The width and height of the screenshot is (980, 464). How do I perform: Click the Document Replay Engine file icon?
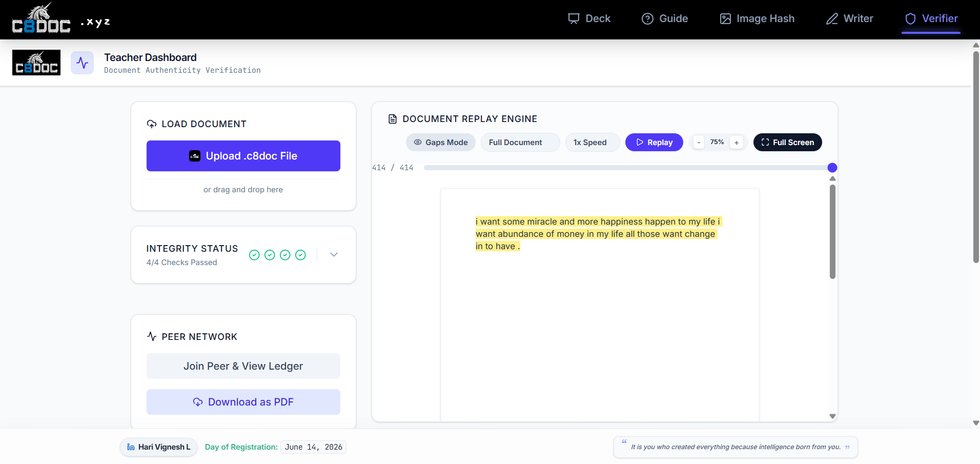[x=393, y=119]
